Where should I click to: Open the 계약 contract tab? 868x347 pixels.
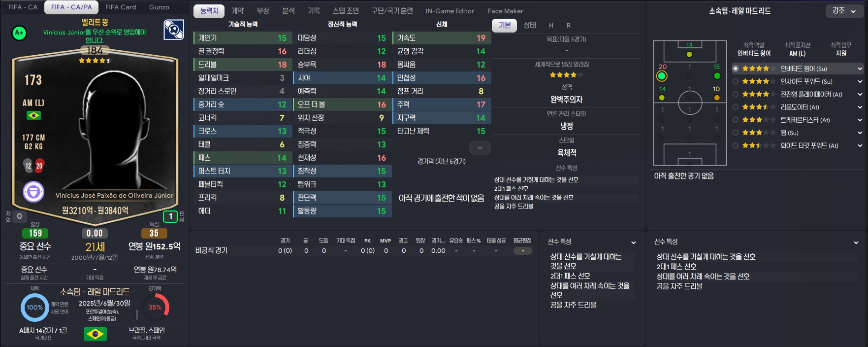tap(238, 10)
